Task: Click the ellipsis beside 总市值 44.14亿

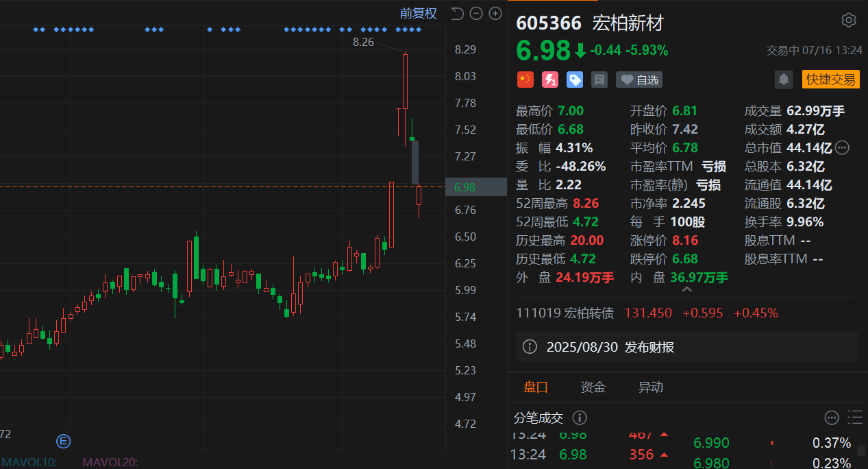Action: click(x=842, y=147)
